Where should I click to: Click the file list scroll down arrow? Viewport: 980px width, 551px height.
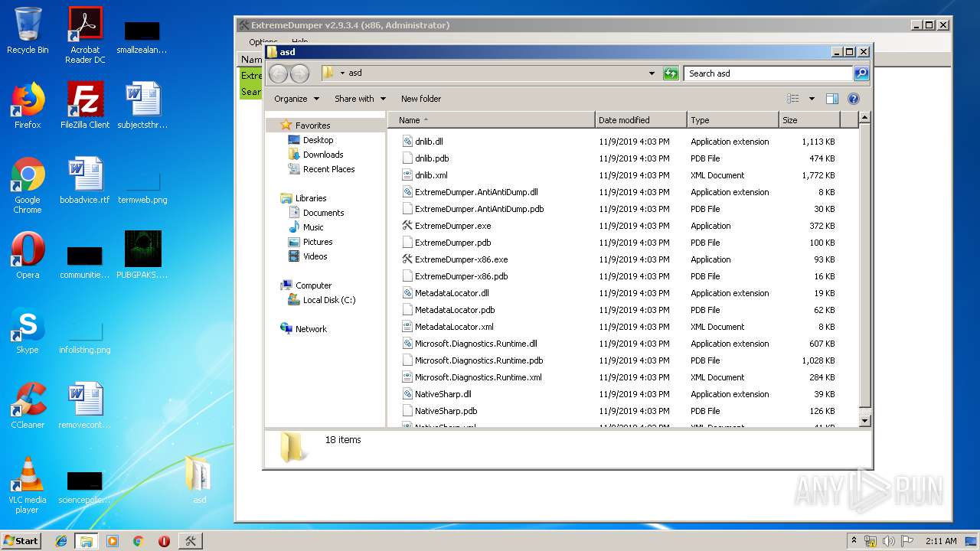(x=864, y=420)
